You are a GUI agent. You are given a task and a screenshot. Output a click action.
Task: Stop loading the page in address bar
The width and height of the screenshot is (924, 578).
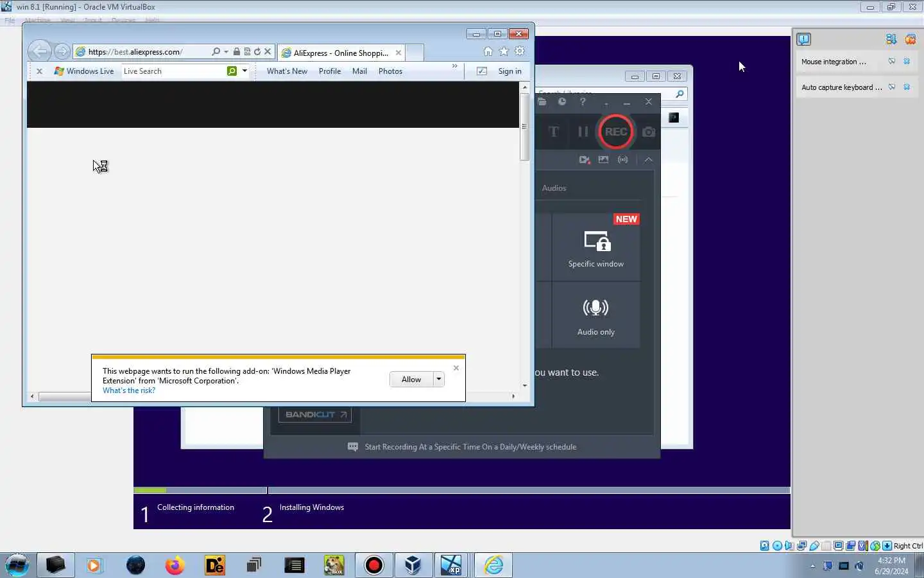point(268,52)
